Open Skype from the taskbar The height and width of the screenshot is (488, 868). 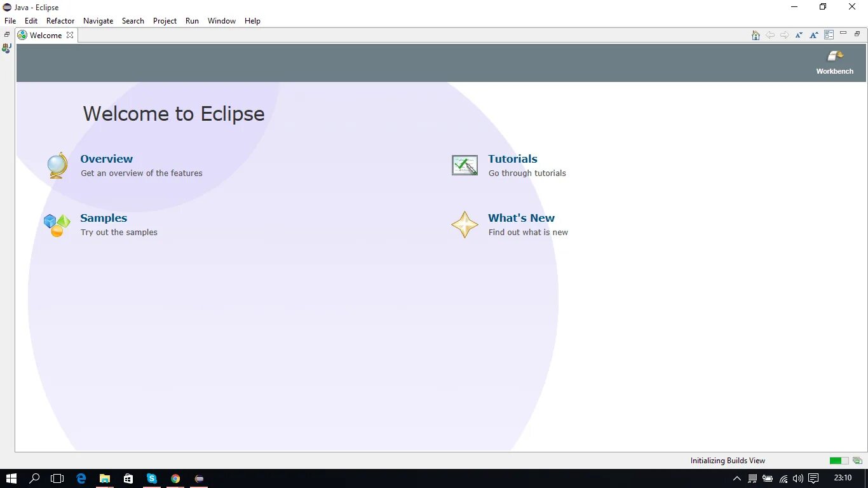point(152,478)
